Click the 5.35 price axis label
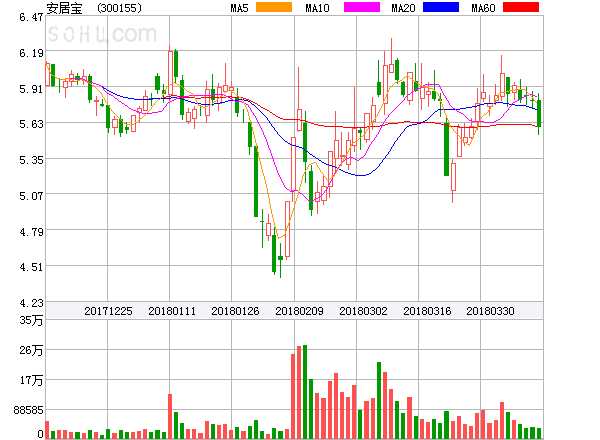This screenshot has width=600, height=440. (x=31, y=160)
